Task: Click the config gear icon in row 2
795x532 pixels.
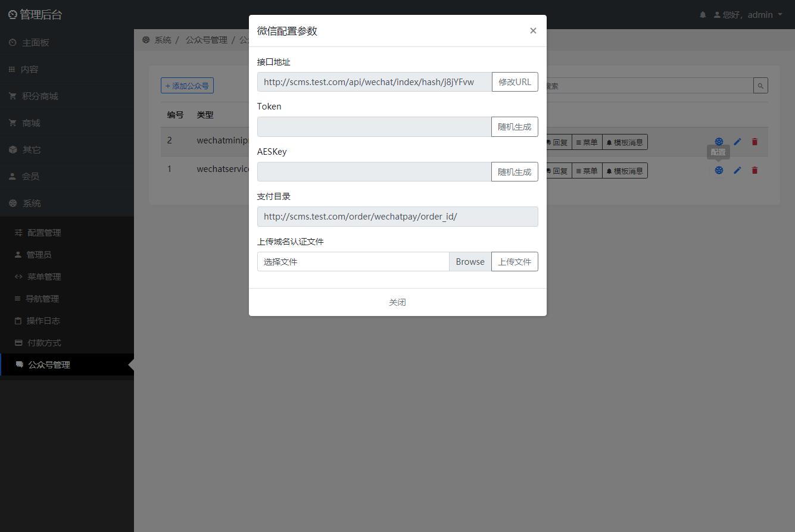Action: pos(719,142)
